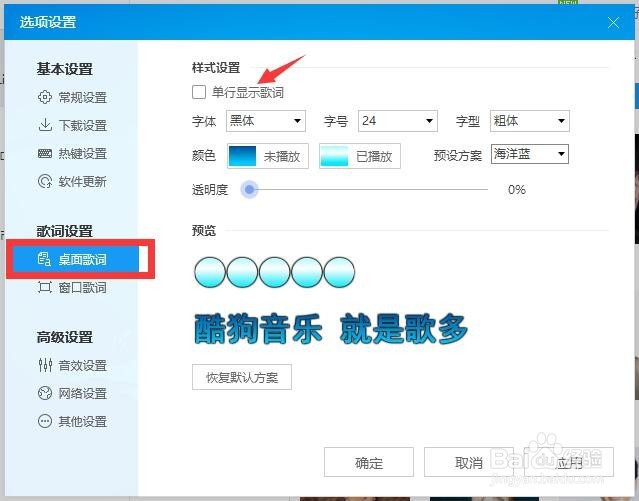Click the window frame icon beside 窗口歌词
Screen dimensions: 639x501
point(44,287)
